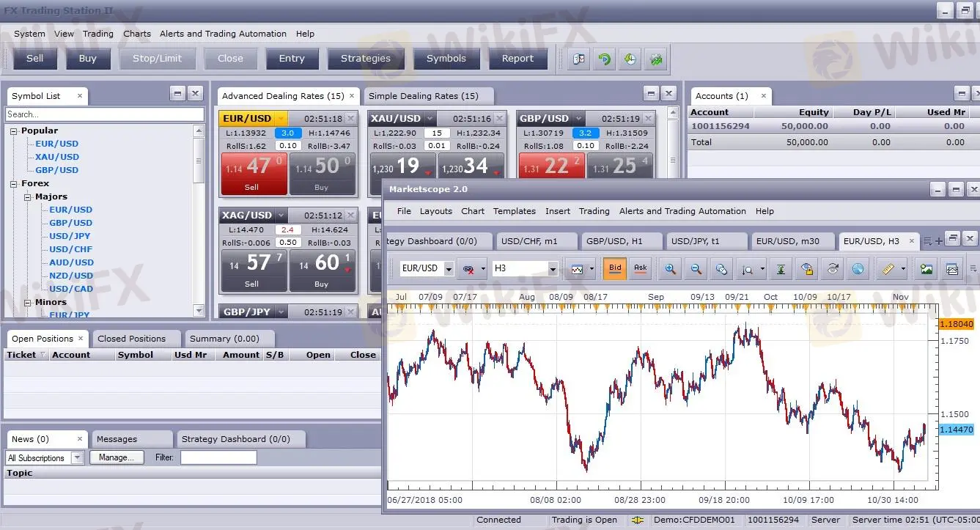Click the Symbol List search field

coord(105,114)
